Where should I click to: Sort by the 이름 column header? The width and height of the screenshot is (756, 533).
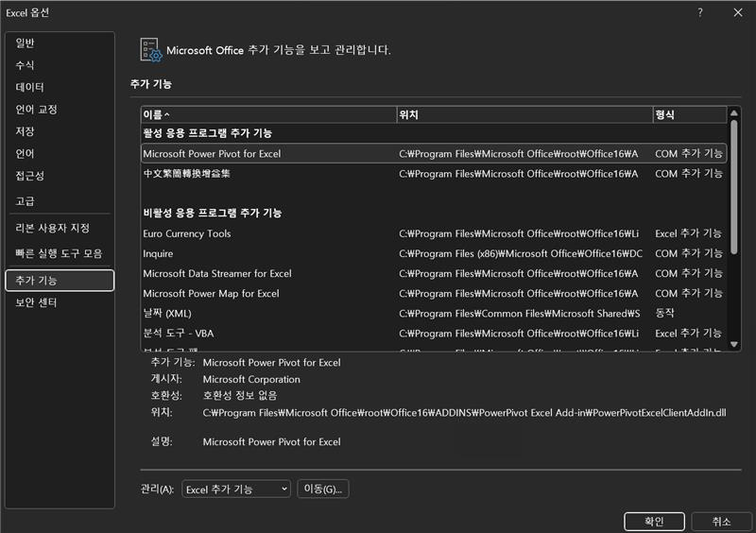268,114
